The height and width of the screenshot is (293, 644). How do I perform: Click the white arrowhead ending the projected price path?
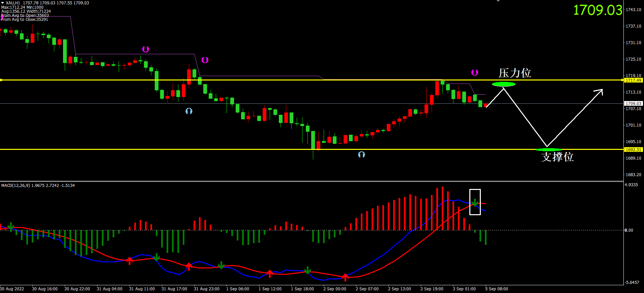599,91
